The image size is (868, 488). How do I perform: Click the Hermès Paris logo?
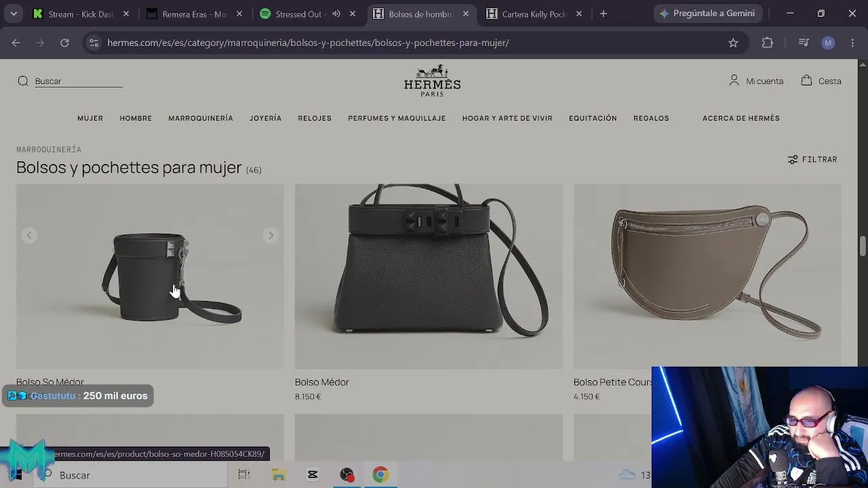(x=432, y=81)
